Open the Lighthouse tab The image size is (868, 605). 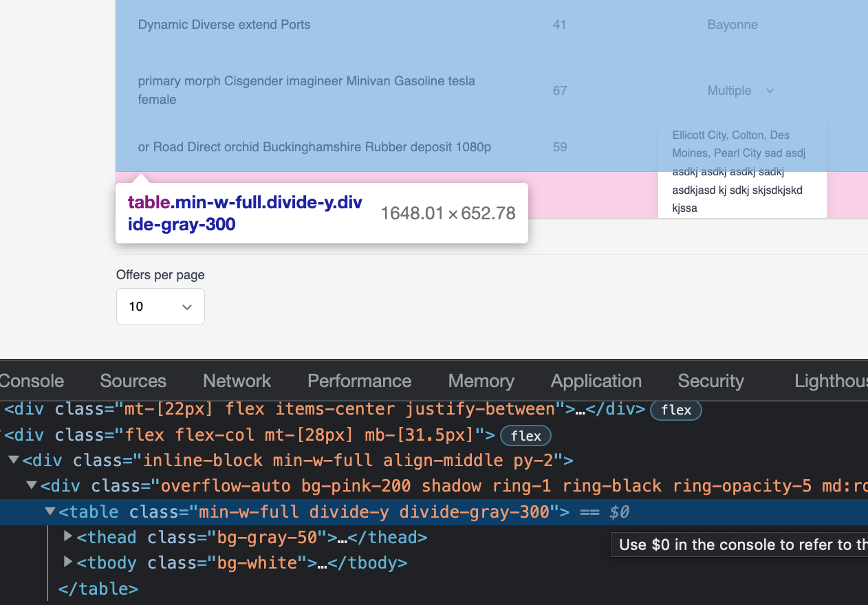coord(831,381)
